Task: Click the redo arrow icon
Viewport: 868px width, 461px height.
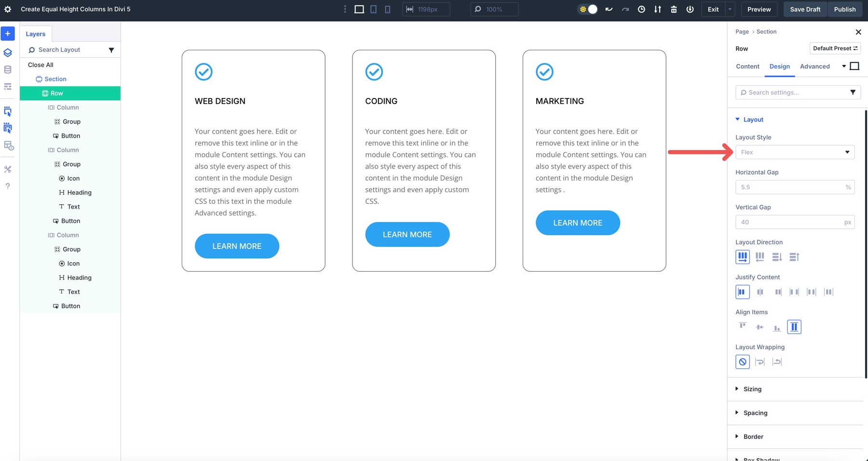Action: pyautogui.click(x=625, y=9)
